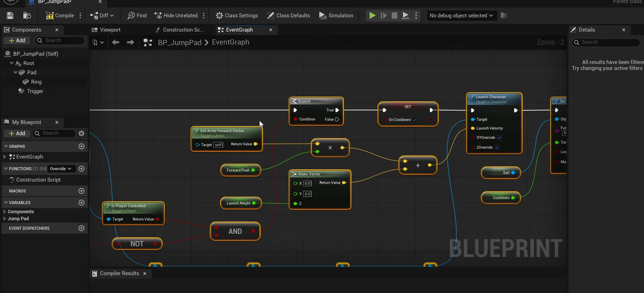Toggle XYOverride checkbox on Launch Character
The width and height of the screenshot is (644, 293).
(499, 137)
